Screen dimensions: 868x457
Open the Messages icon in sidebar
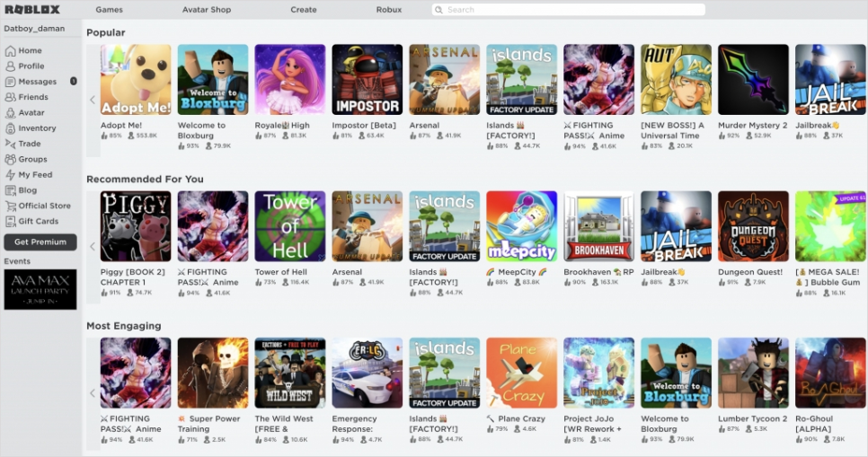pos(10,82)
